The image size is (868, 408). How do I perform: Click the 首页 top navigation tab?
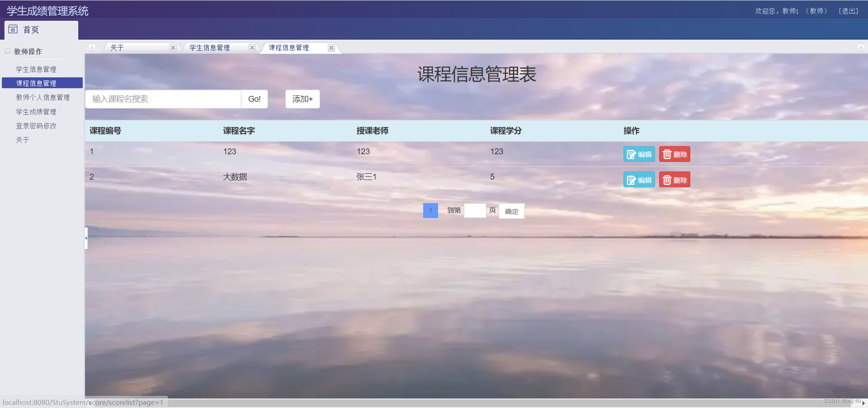click(x=41, y=30)
